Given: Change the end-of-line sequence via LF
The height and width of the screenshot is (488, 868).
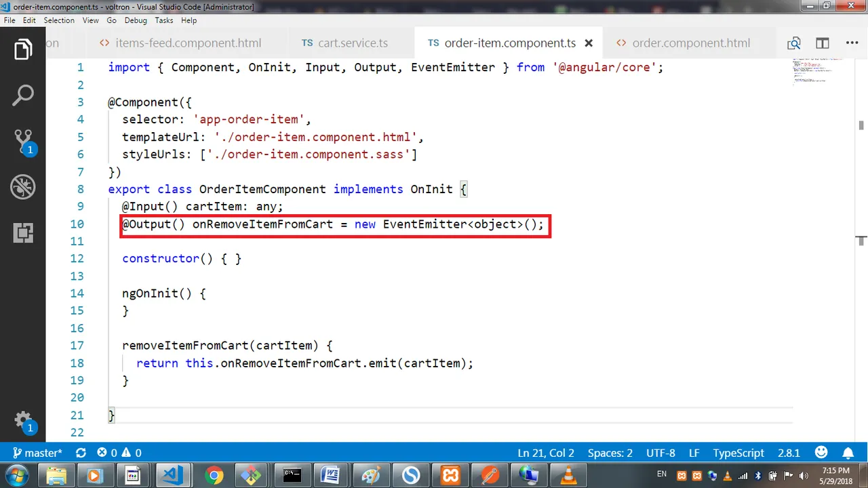Looking at the screenshot, I should 694,453.
